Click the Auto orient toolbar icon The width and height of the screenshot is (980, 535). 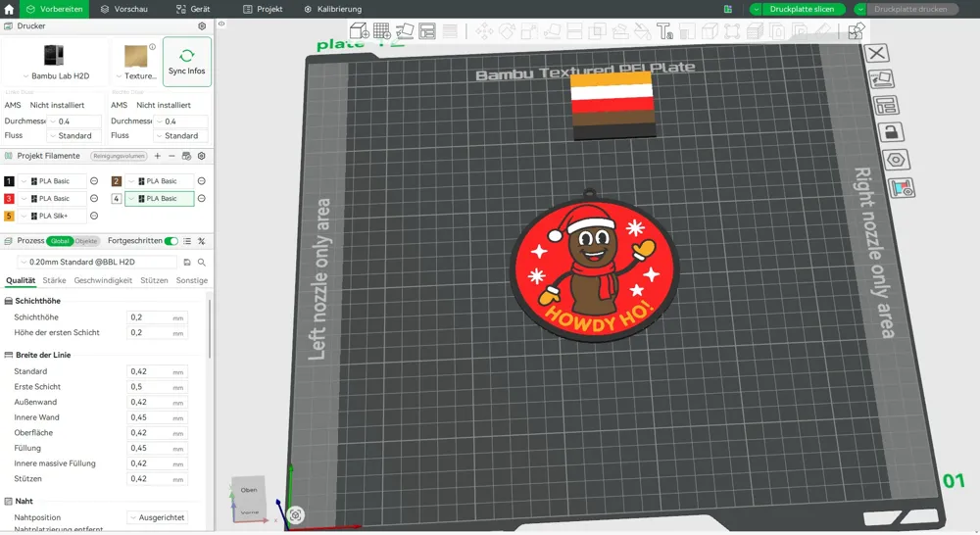tap(405, 30)
